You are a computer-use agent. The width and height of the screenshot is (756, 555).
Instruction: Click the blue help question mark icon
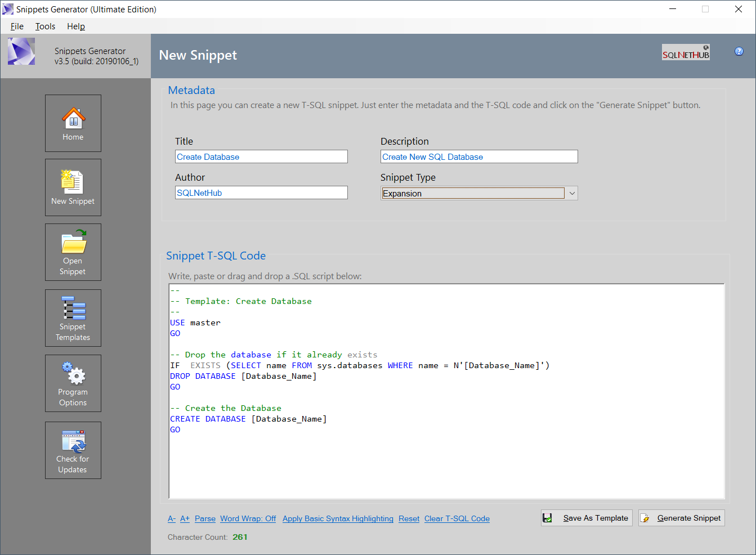(x=739, y=51)
